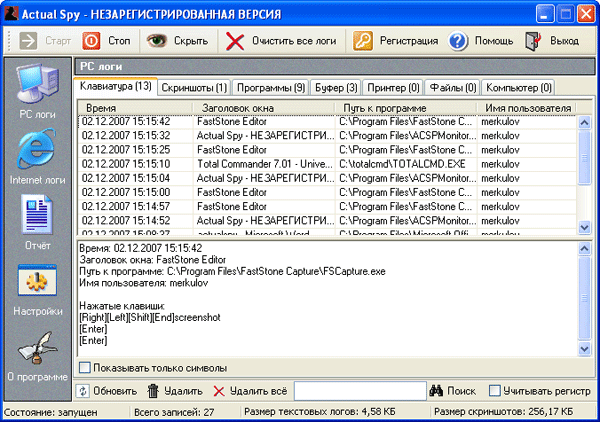Select log row 02.12.2007 15:15:42
Image resolution: width=600 pixels, height=422 pixels.
(x=327, y=122)
